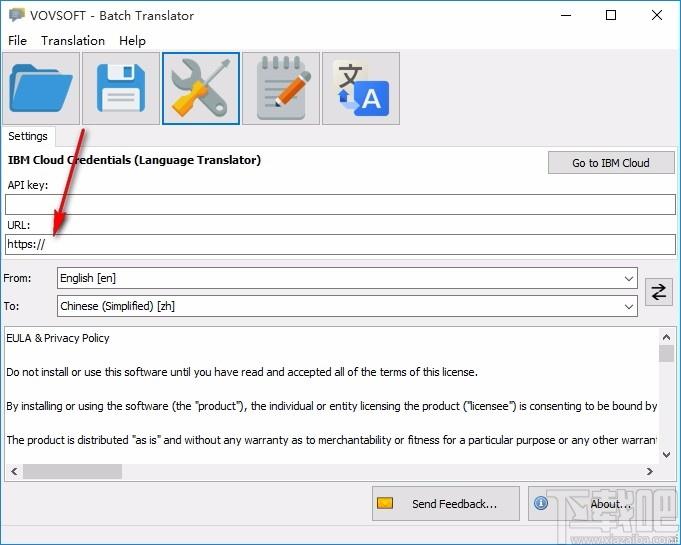
Task: Open the Help menu
Action: tap(132, 41)
